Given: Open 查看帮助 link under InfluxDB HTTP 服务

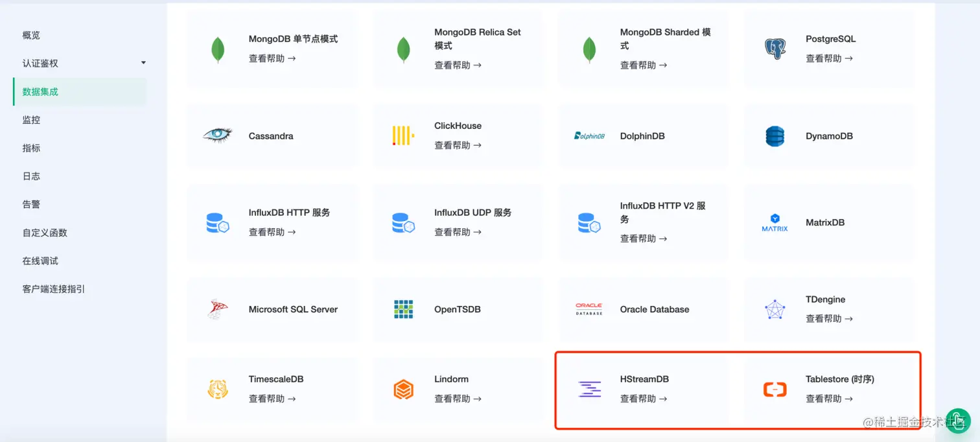Looking at the screenshot, I should [x=272, y=232].
